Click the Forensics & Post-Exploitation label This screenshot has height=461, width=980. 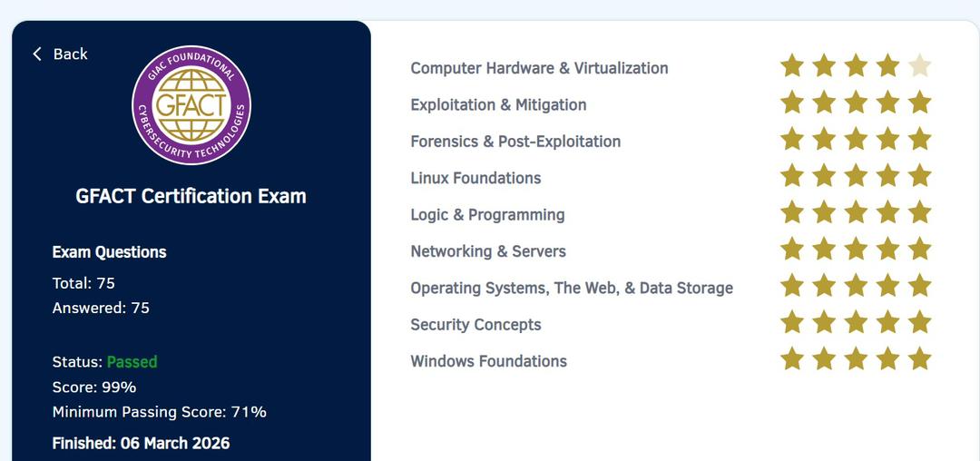(515, 142)
